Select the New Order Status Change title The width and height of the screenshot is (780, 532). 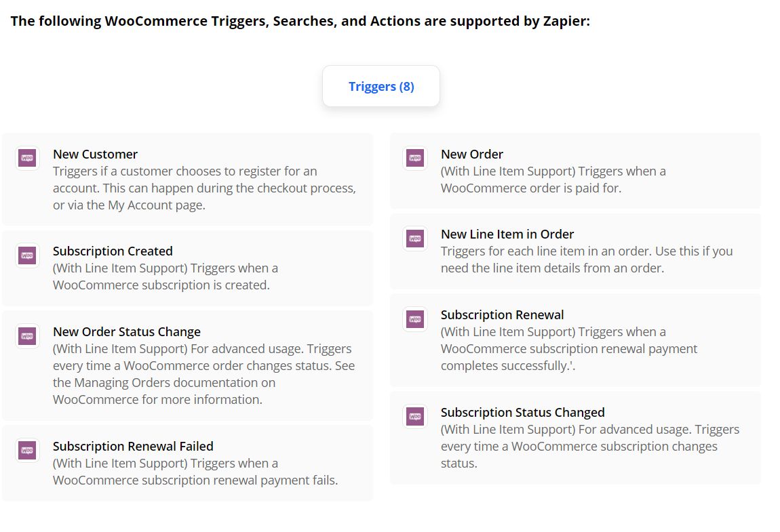(127, 332)
